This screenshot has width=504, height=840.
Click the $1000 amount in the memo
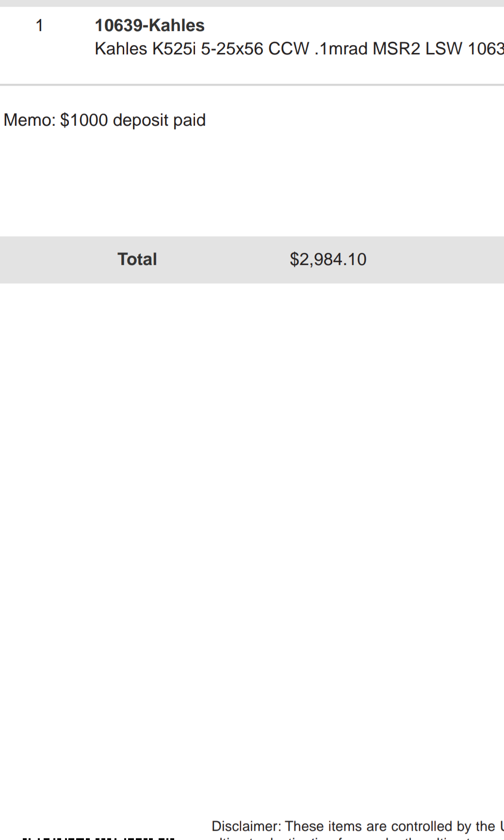(84, 120)
